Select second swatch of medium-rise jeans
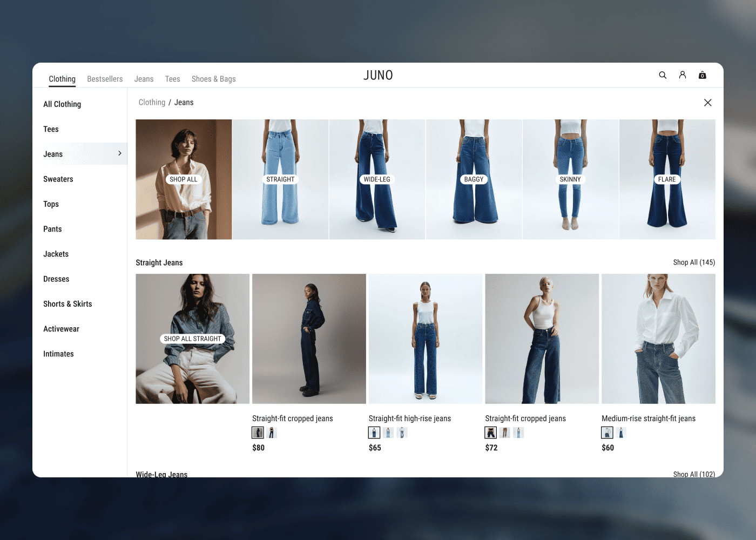756x540 pixels. [x=622, y=433]
